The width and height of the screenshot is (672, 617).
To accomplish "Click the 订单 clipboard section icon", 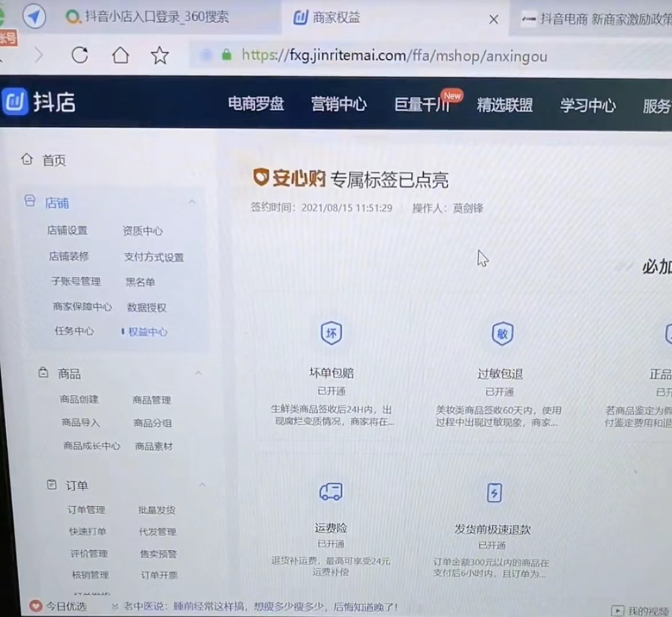I will pos(52,484).
